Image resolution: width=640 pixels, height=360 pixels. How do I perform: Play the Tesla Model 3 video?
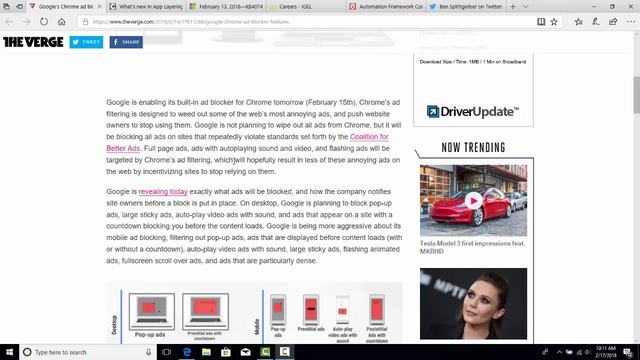[473, 201]
